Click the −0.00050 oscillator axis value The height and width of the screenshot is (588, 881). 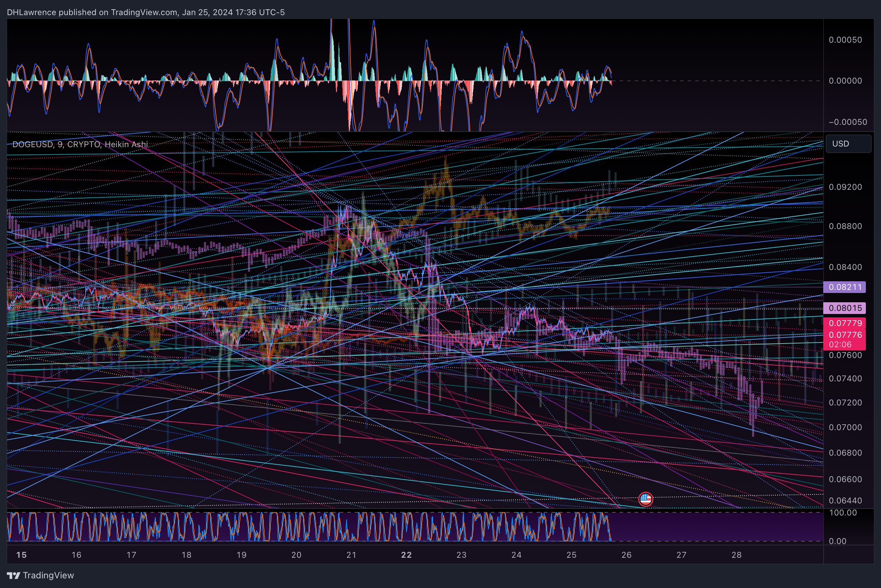click(848, 122)
